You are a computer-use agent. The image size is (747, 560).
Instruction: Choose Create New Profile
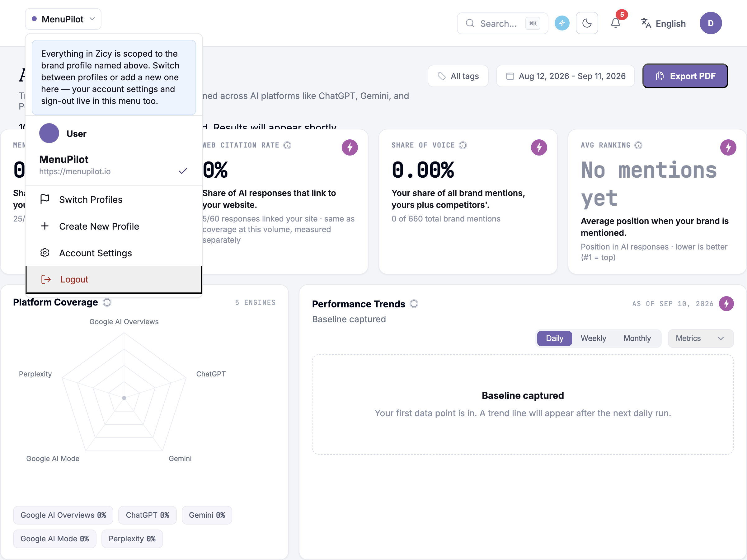coord(114,226)
